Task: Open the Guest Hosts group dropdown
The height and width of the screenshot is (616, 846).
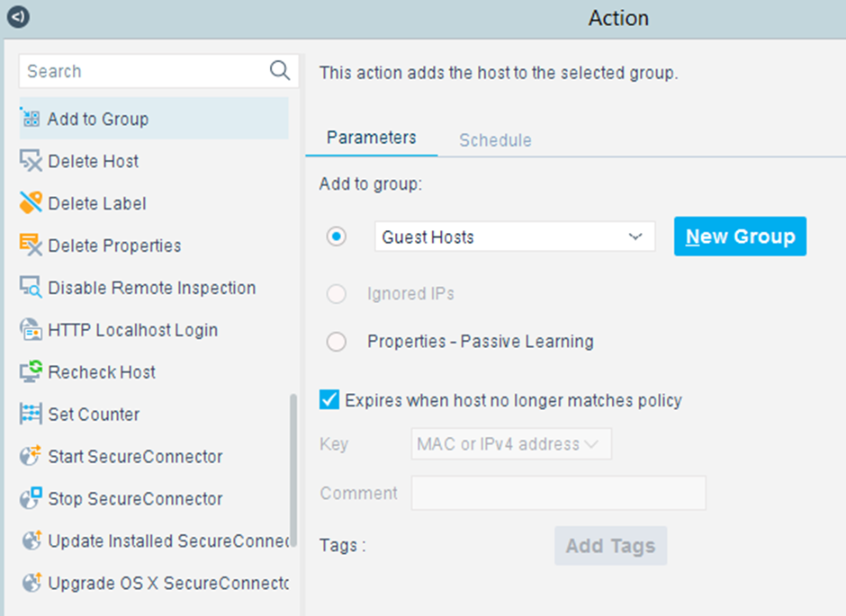Action: pyautogui.click(x=515, y=237)
